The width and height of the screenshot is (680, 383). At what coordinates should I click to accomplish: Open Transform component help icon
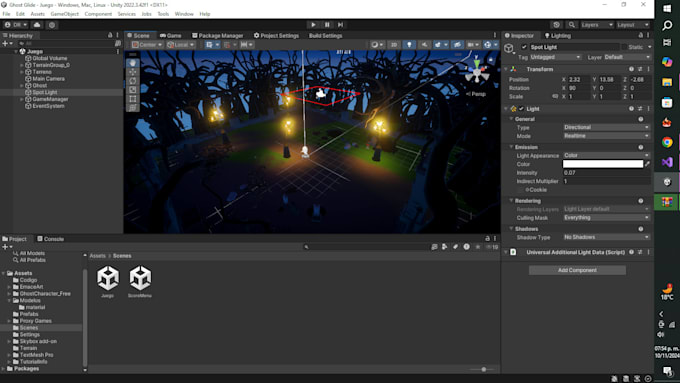[x=631, y=69]
